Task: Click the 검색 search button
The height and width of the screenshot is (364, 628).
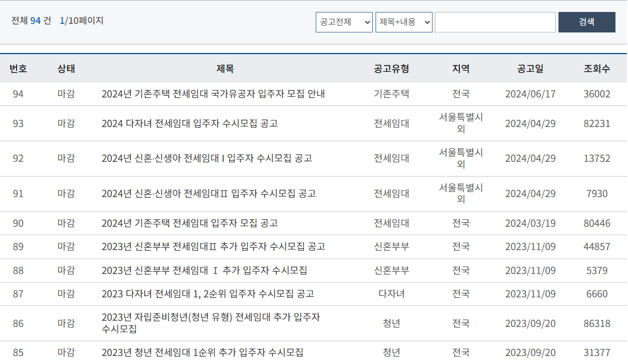Action: point(586,22)
